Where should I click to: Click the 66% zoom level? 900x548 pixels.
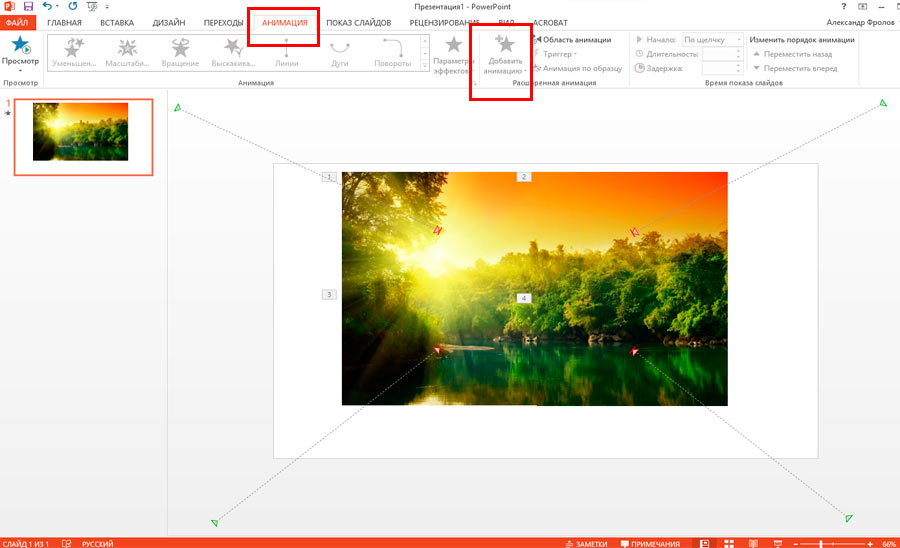tap(889, 544)
